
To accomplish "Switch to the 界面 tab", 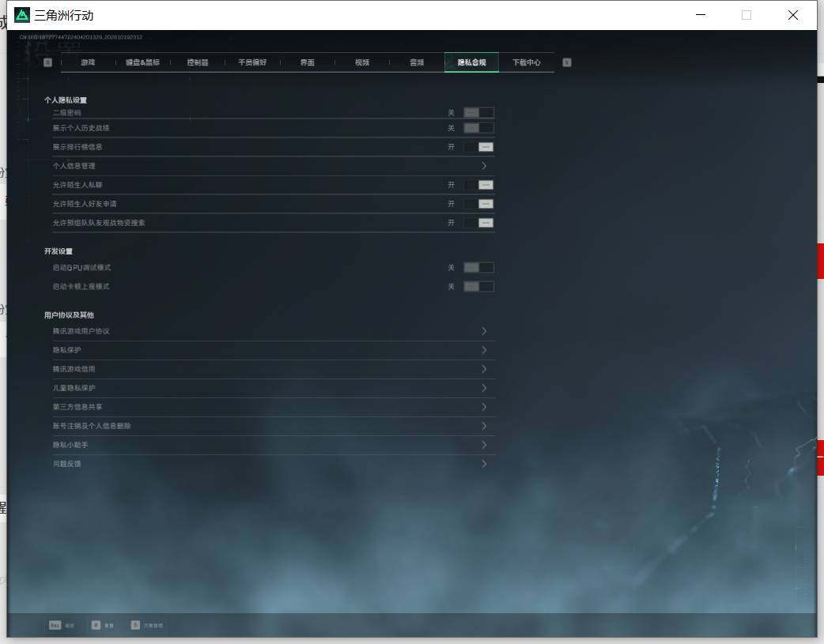I will point(308,62).
